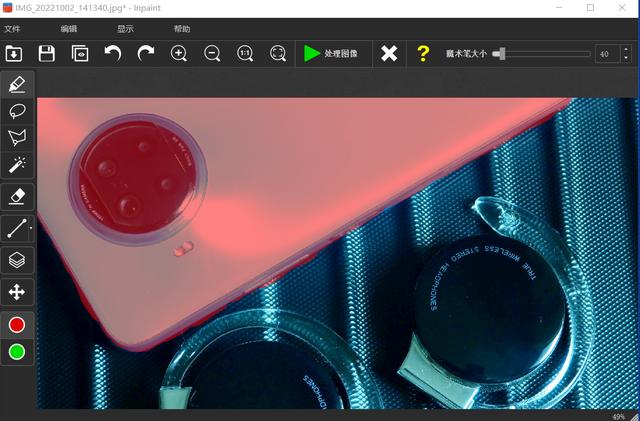Select the Move image tool
This screenshot has height=421, width=640.
tap(17, 292)
